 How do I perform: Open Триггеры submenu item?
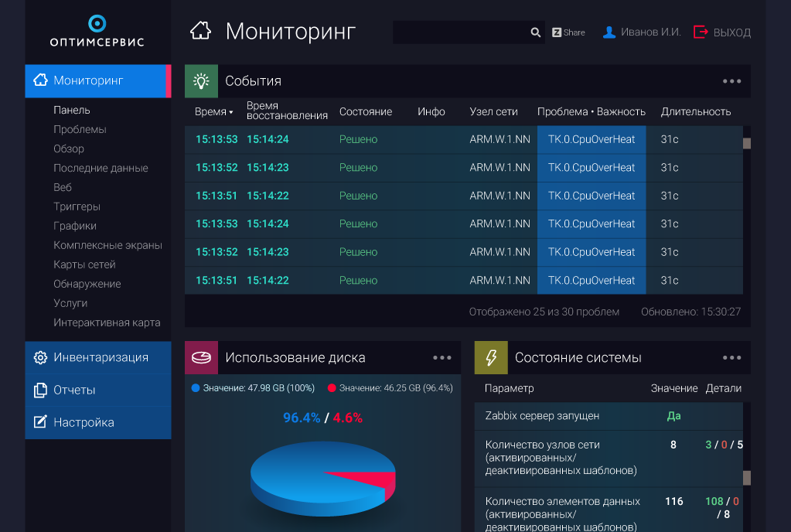77,206
